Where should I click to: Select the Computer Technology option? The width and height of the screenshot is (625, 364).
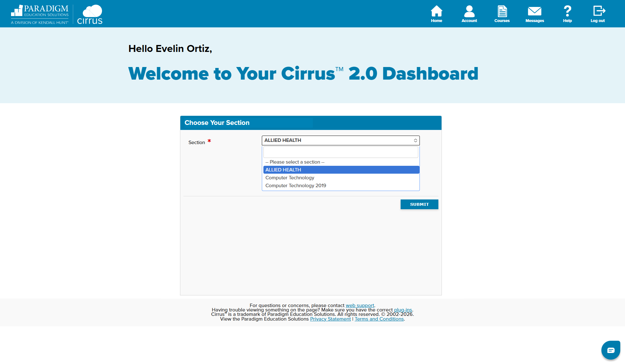341,178
